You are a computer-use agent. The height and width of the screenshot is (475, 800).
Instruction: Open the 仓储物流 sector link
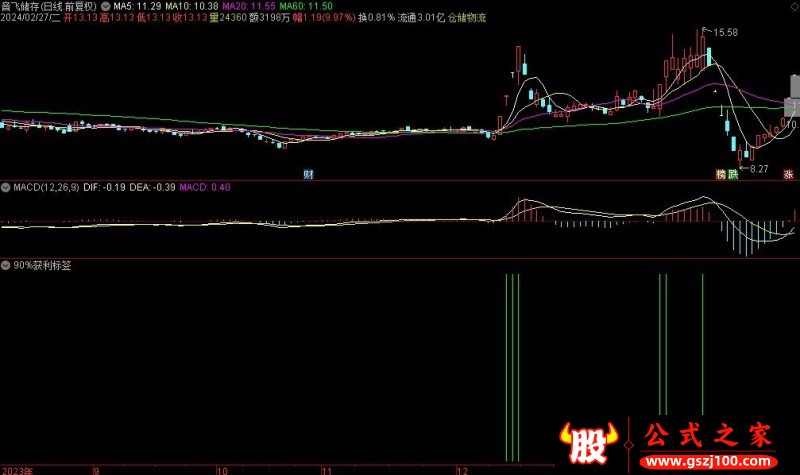click(x=467, y=18)
